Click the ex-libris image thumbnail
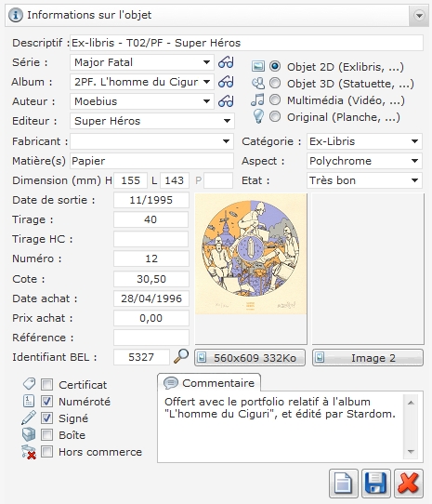The height and width of the screenshot is (504, 432). pyautogui.click(x=251, y=254)
